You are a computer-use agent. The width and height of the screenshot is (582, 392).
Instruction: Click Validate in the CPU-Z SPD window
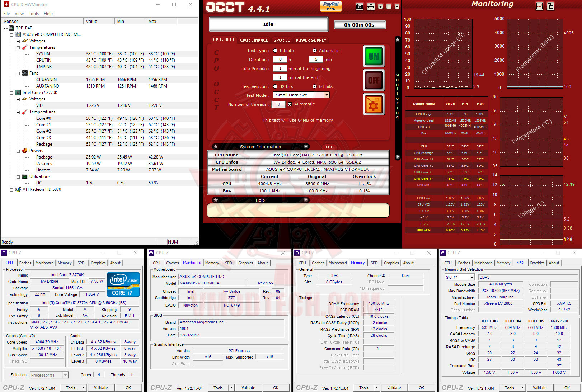[540, 388]
